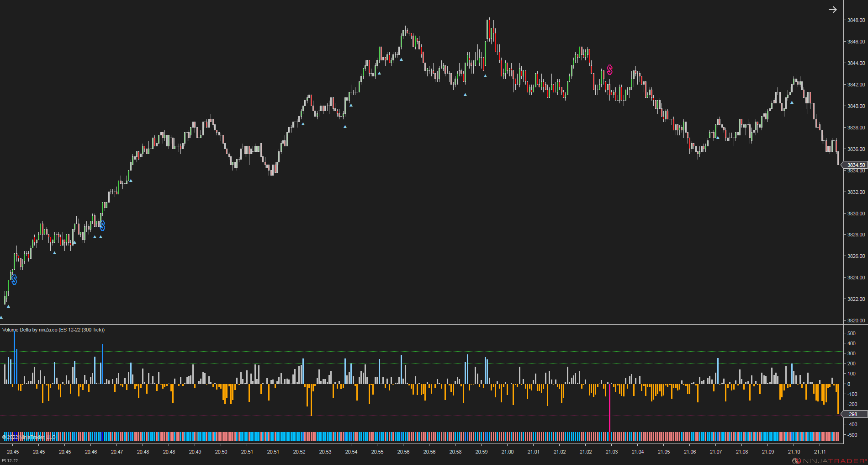868x465 pixels.
Task: Click the blue § marker above 20:45 candles
Action: (14, 279)
